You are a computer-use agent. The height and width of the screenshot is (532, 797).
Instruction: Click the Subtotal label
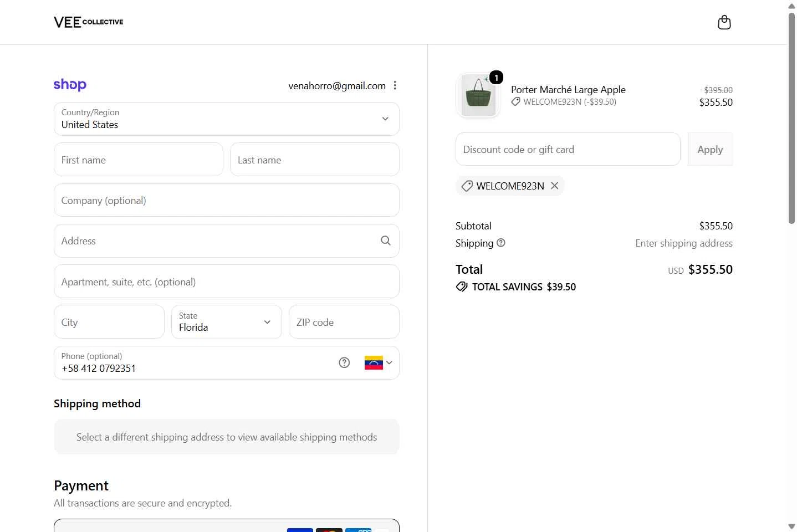[x=473, y=226]
